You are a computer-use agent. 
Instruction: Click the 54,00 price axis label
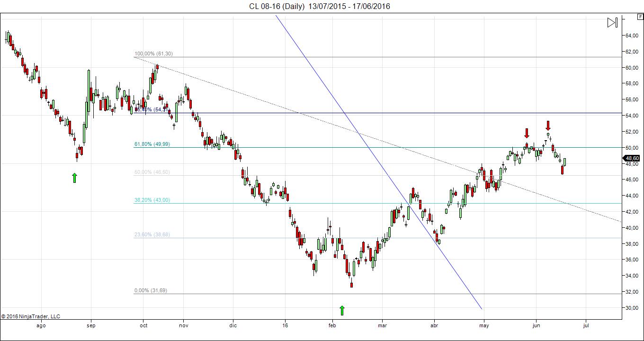pos(632,116)
